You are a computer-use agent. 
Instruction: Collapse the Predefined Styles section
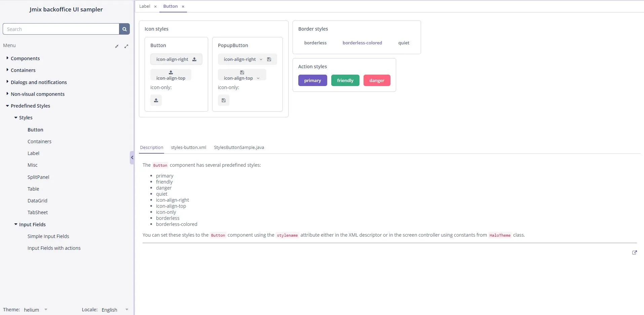tap(7, 106)
